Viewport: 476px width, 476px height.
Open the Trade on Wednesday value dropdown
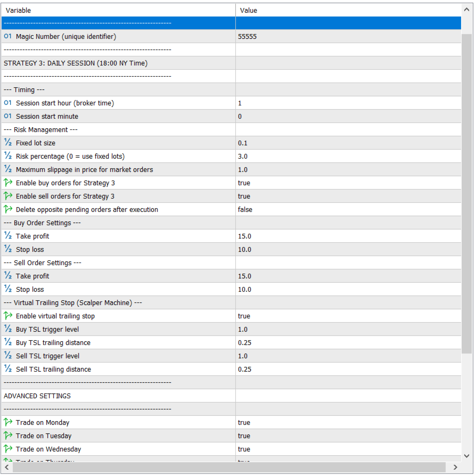coord(348,449)
